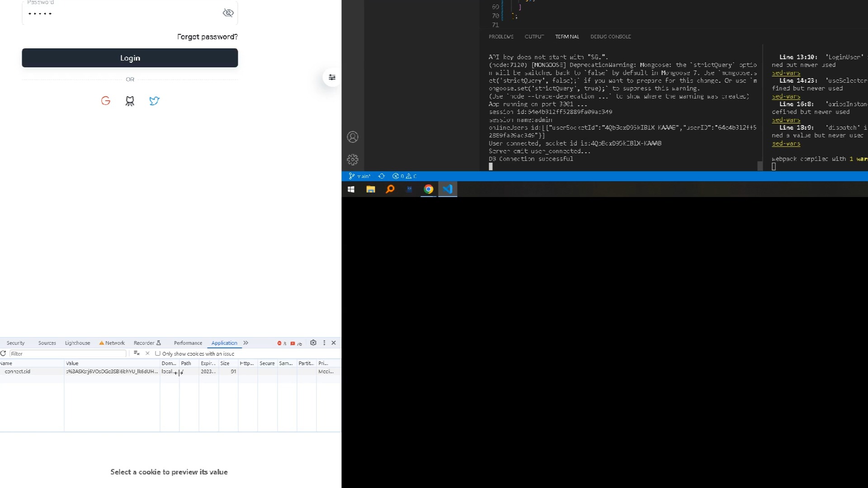The height and width of the screenshot is (488, 868).
Task: Open the filter sliders control on the page
Action: (332, 77)
